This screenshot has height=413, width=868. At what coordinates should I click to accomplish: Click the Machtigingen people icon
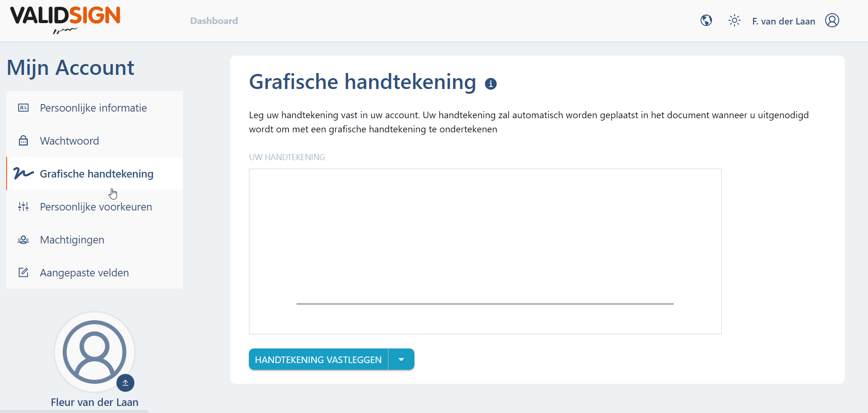[x=23, y=240]
